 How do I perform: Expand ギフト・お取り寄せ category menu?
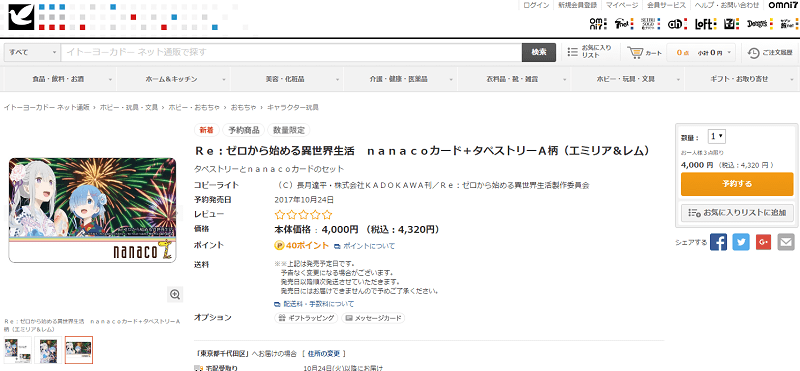tap(742, 79)
